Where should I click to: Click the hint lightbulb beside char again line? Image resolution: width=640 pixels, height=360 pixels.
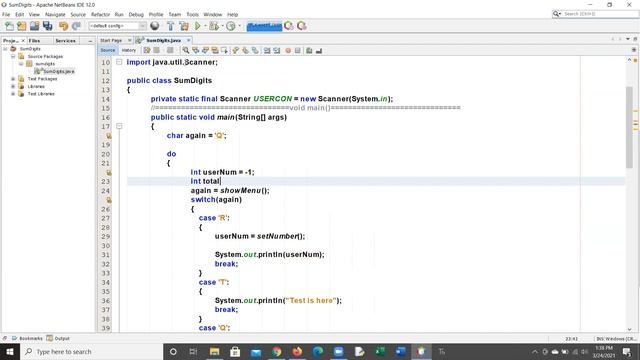pyautogui.click(x=109, y=136)
